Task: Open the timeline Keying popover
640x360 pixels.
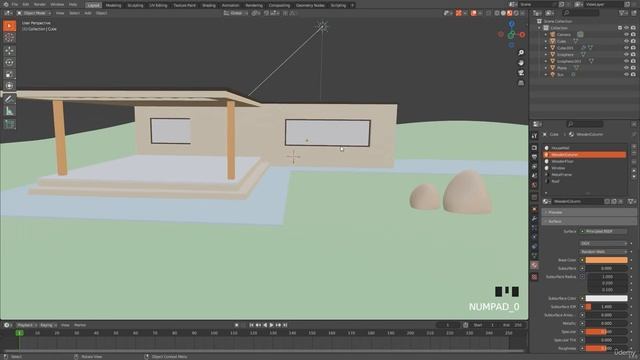Action: pyautogui.click(x=48, y=325)
